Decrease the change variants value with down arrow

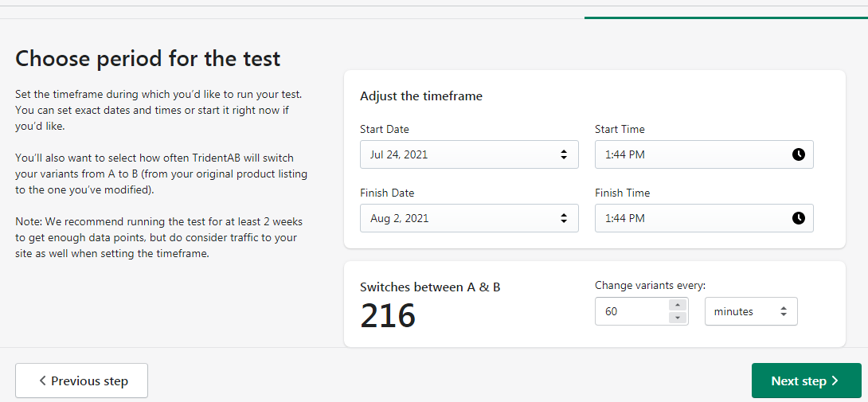tap(678, 318)
